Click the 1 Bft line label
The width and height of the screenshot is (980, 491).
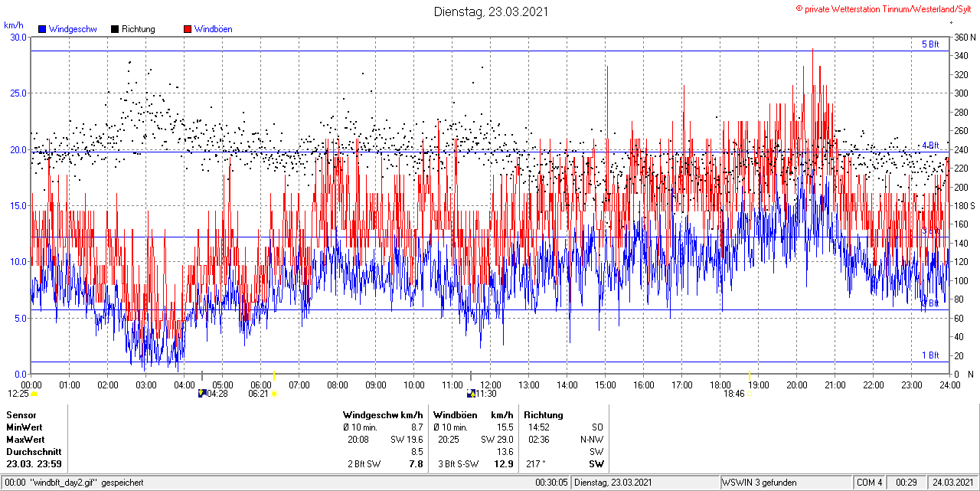coord(929,355)
